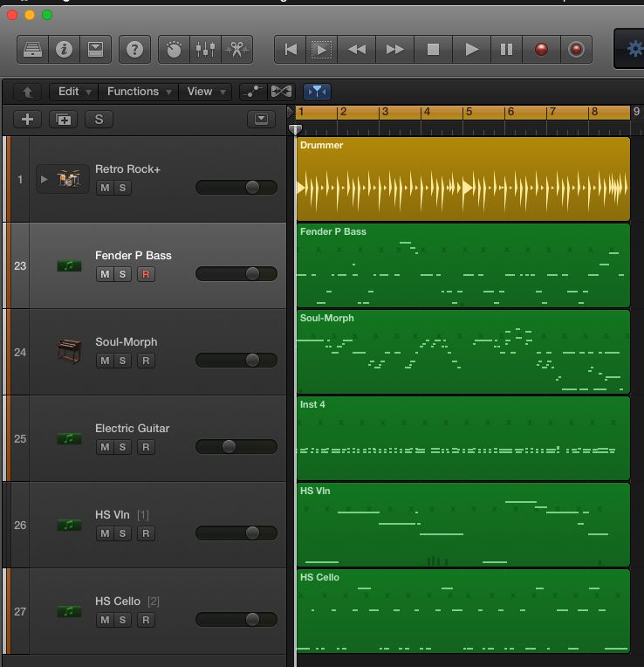Mute the Electric Guitar track
Viewport: 644px width, 667px height.
[105, 447]
